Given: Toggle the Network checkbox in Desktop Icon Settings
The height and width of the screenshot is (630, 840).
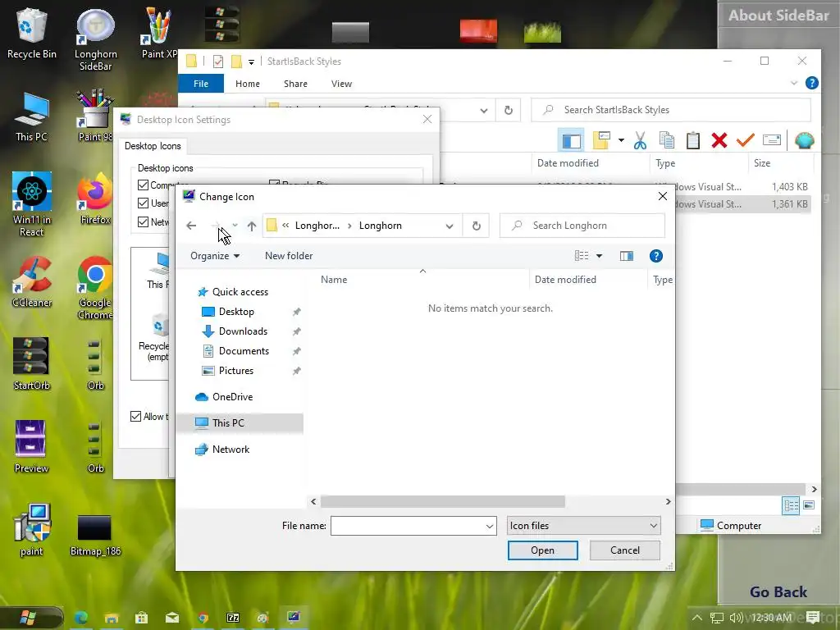Looking at the screenshot, I should pyautogui.click(x=143, y=221).
